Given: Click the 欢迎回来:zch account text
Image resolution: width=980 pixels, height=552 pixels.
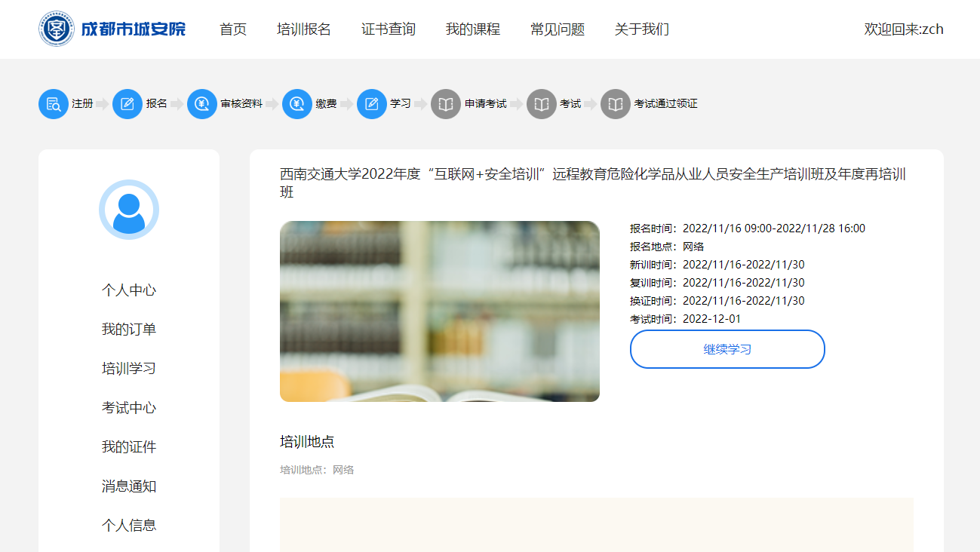Looking at the screenshot, I should point(904,29).
